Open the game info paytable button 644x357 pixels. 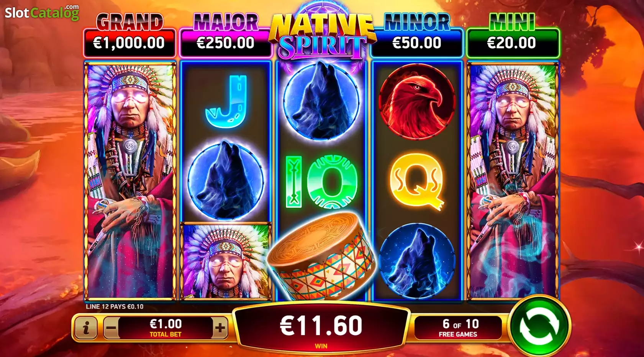click(x=86, y=328)
